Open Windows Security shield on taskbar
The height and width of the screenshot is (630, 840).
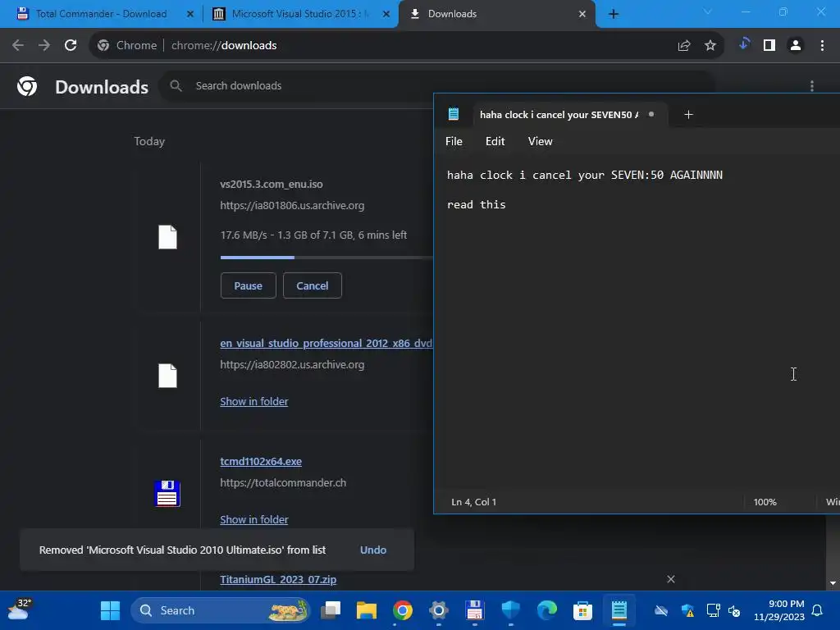[x=510, y=610]
